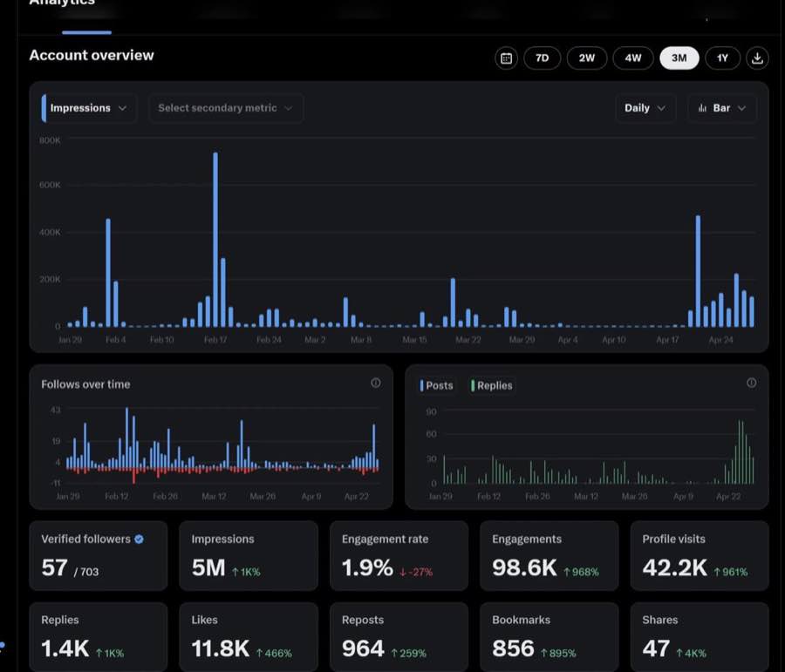Open the Engagements 98.6K card
The image size is (785, 672).
[x=549, y=556]
